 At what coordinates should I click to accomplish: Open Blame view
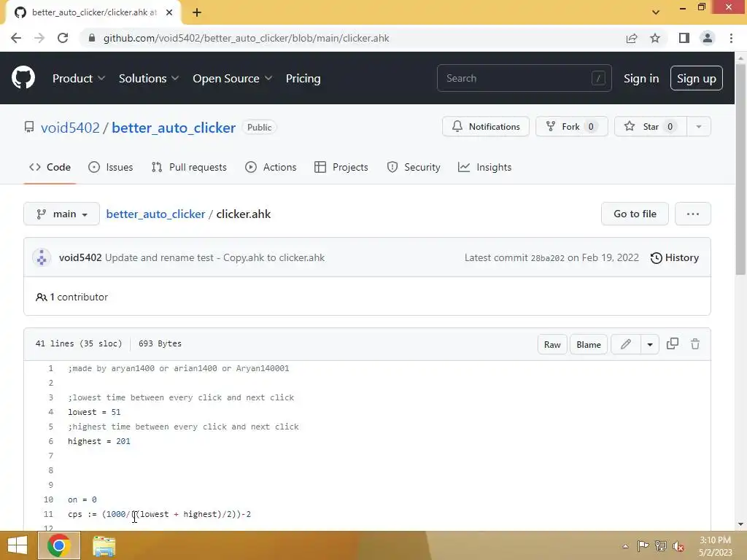pyautogui.click(x=589, y=344)
